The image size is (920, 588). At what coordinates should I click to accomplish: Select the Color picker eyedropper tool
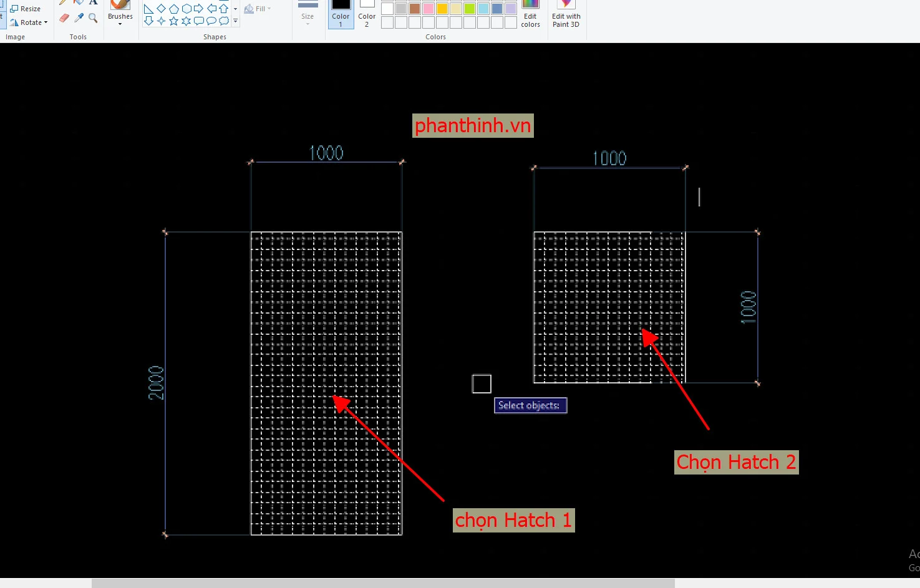pos(79,18)
